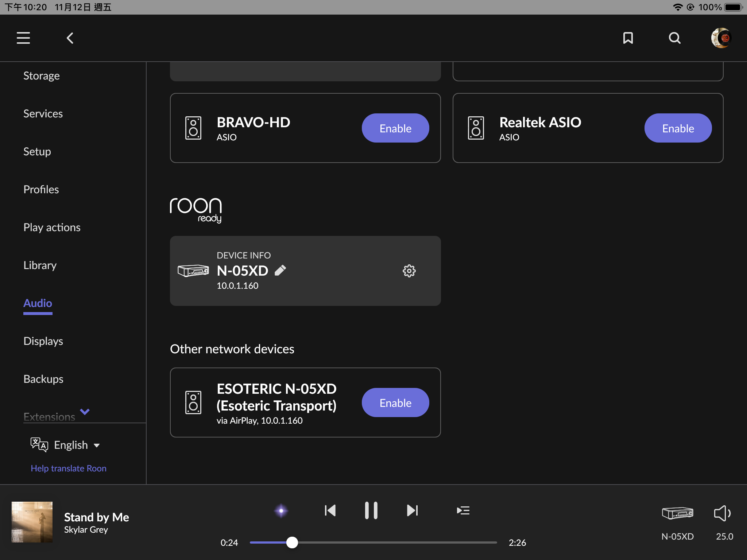
Task: Open the Play actions settings tab
Action: click(x=52, y=227)
